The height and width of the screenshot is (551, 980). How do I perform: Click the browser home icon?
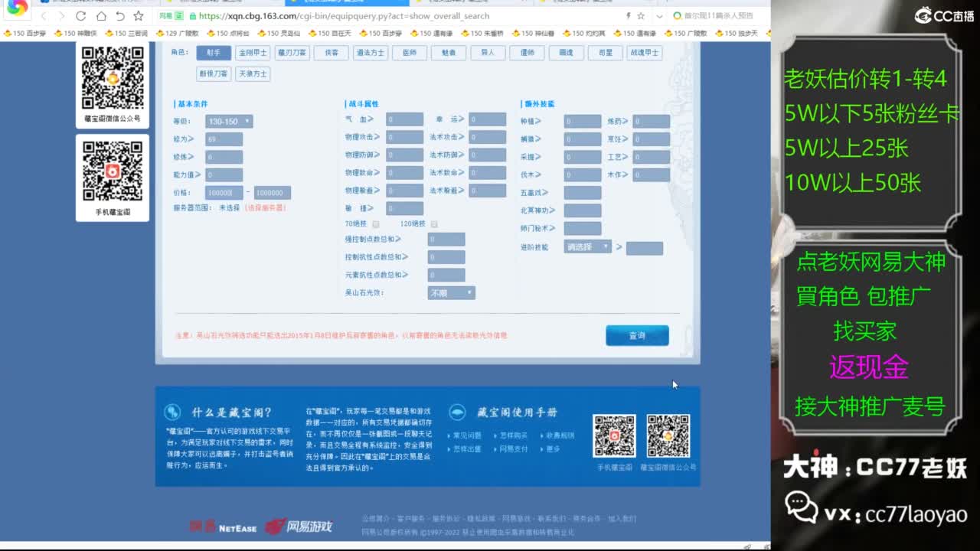102,15
